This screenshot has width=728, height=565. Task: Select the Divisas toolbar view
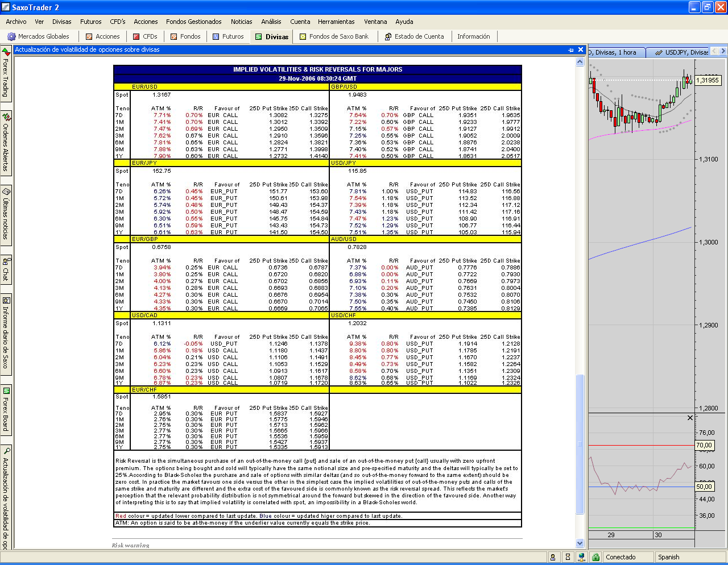coord(271,36)
